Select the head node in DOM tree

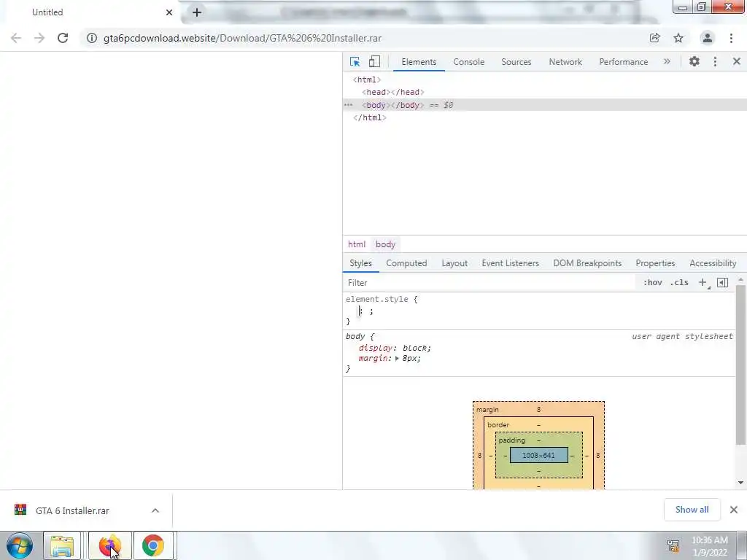coord(393,92)
